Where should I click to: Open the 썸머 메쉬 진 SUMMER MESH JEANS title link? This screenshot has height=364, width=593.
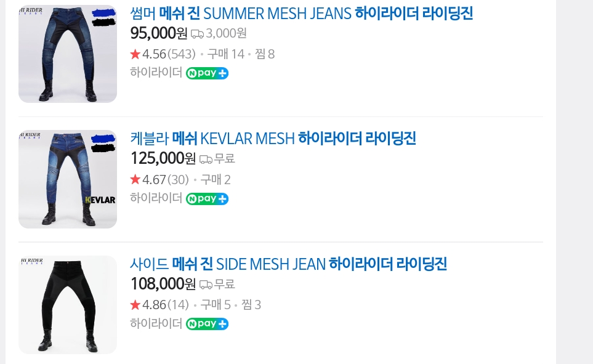click(301, 13)
